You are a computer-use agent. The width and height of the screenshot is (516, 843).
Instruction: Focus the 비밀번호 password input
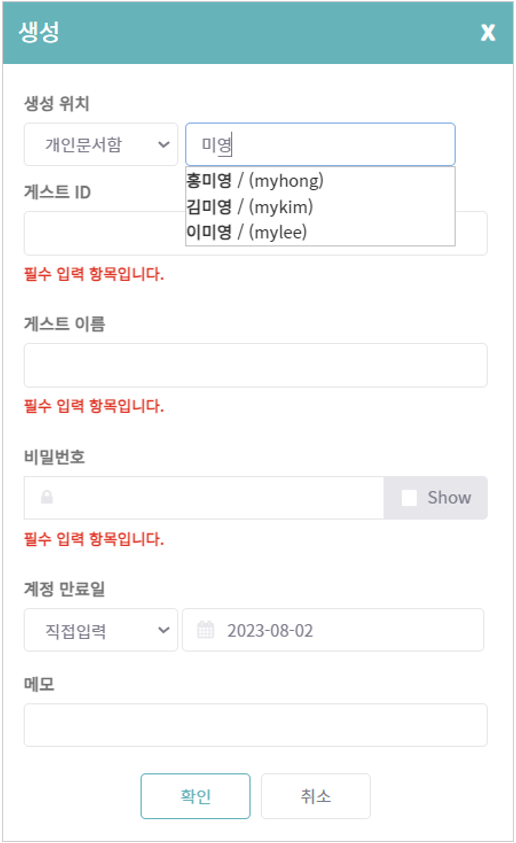204,498
